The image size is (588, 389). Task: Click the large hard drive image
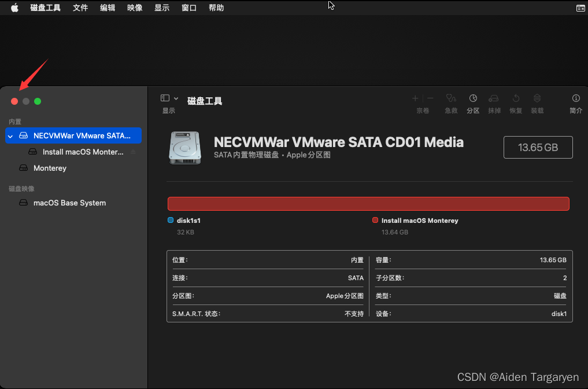185,148
